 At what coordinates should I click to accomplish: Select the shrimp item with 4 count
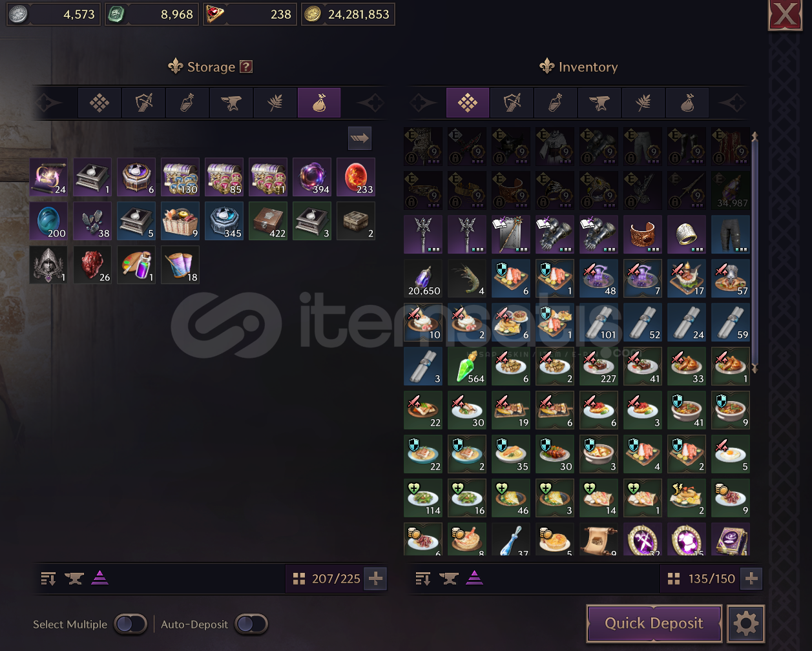click(467, 278)
